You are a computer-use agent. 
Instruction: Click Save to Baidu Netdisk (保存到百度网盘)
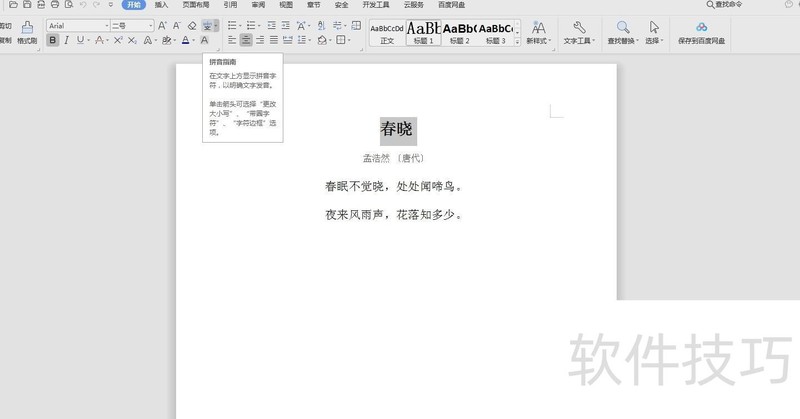[702, 32]
